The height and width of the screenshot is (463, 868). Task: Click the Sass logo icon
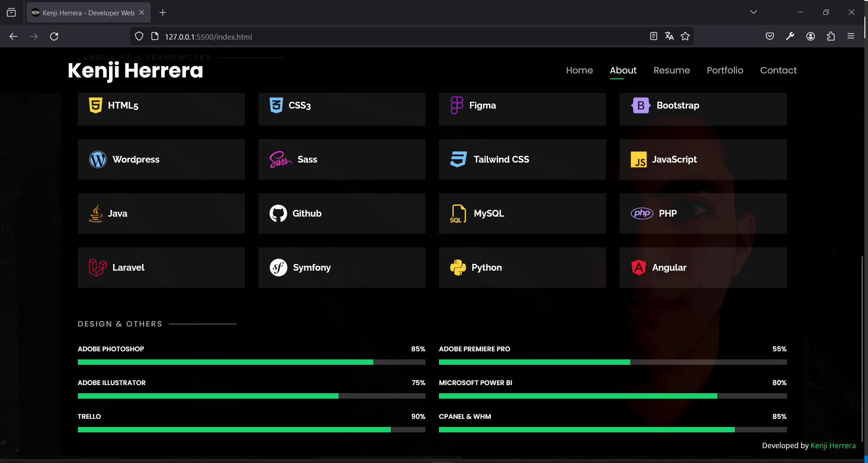coord(280,159)
